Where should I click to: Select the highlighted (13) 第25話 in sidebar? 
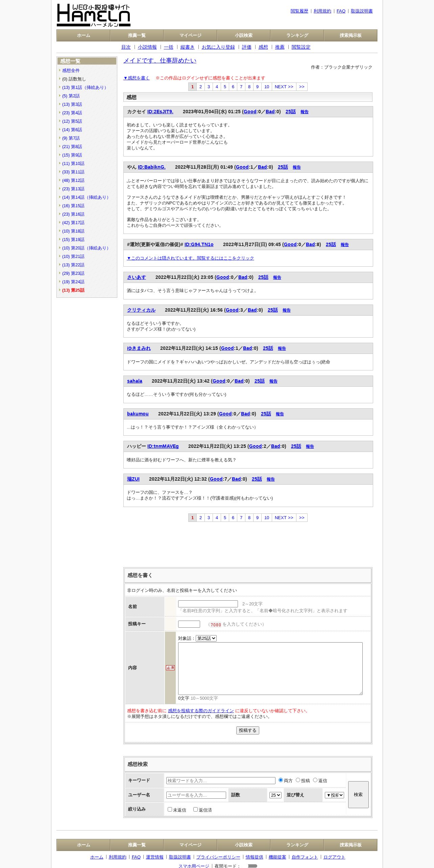[73, 290]
